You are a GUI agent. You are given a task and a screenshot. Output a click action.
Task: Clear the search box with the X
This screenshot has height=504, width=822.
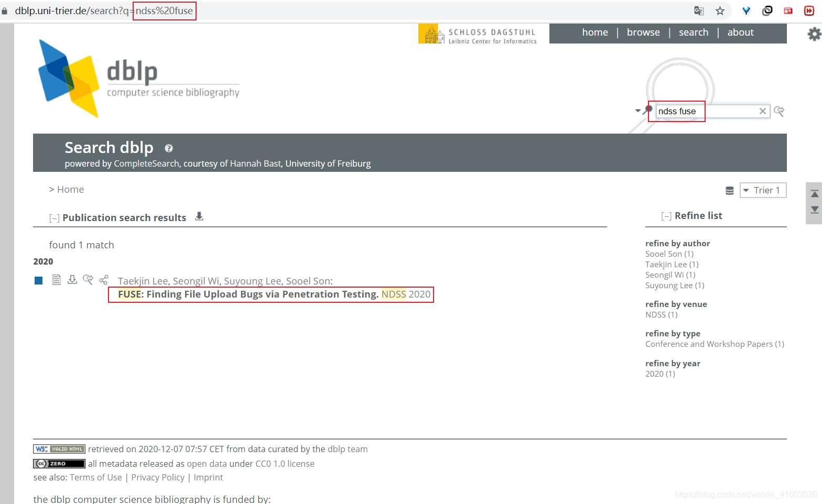click(x=763, y=111)
